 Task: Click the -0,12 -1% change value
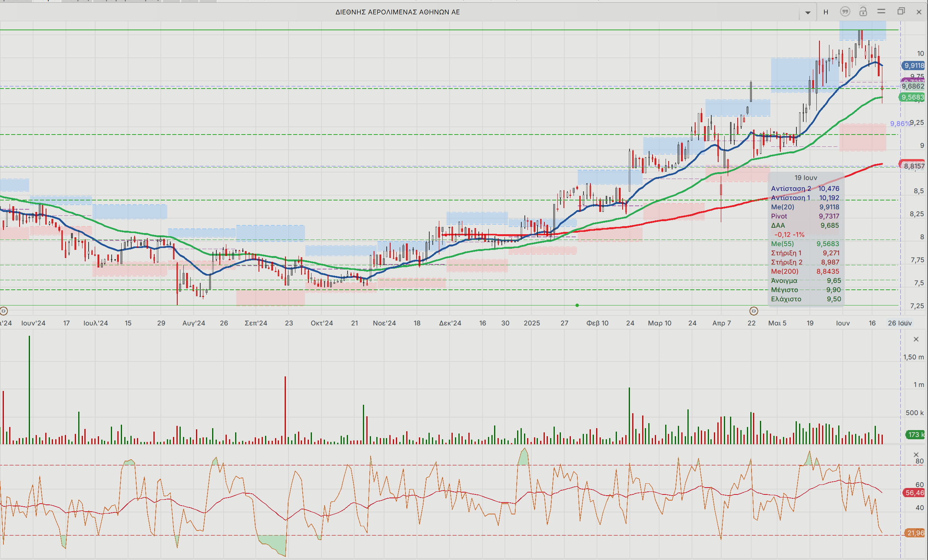(x=789, y=235)
